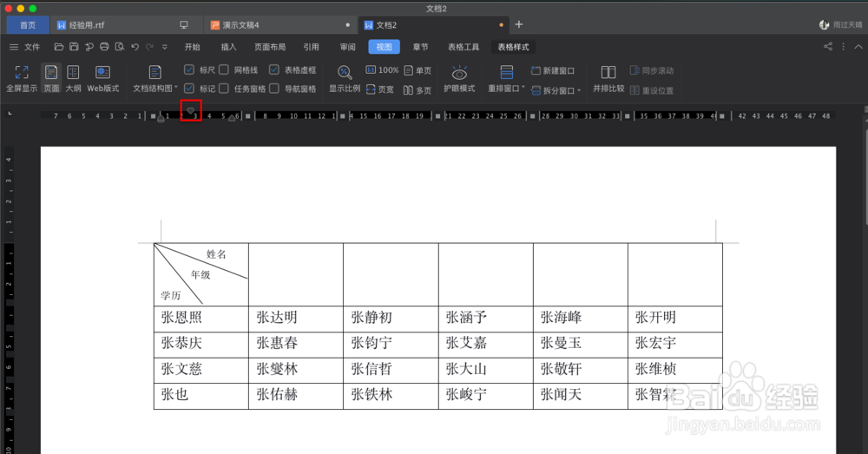
Task: Open the three-dot more options menu
Action: point(843,47)
